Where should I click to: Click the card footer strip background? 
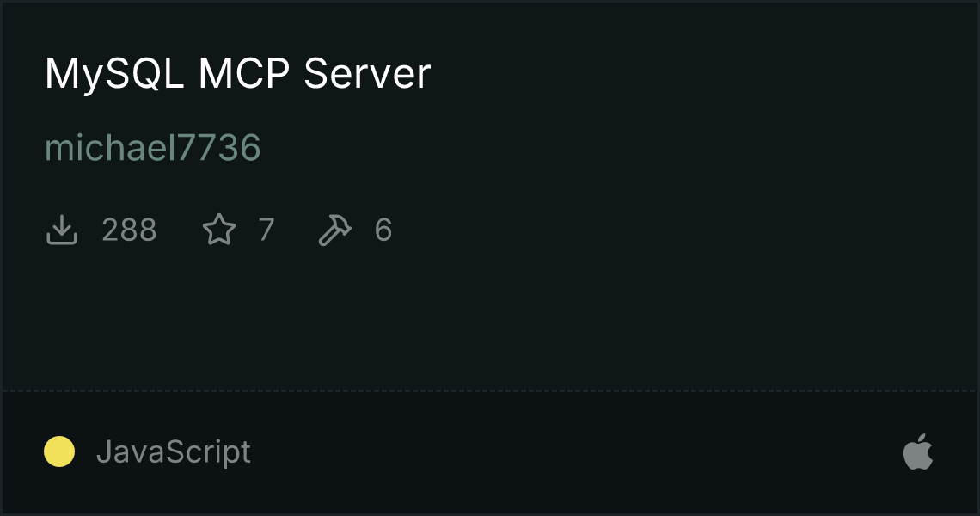click(562, 451)
